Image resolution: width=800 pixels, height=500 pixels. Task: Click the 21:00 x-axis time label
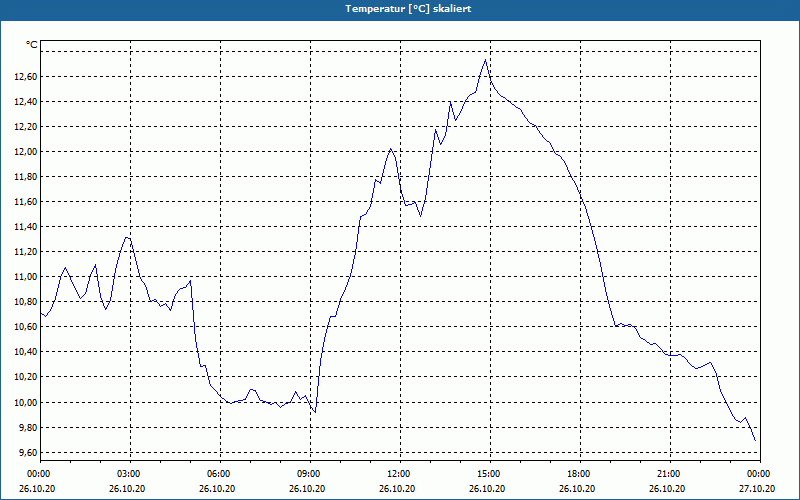coord(667,474)
